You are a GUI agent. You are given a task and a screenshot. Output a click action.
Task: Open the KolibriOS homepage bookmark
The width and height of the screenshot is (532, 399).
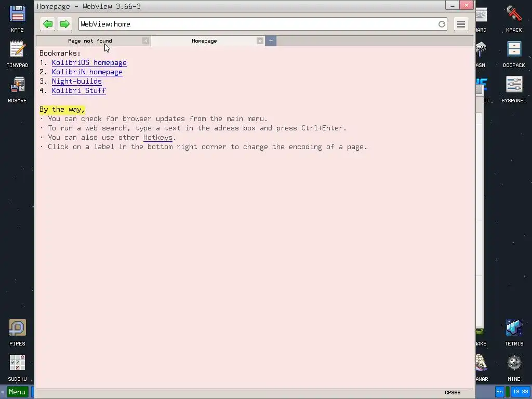89,63
